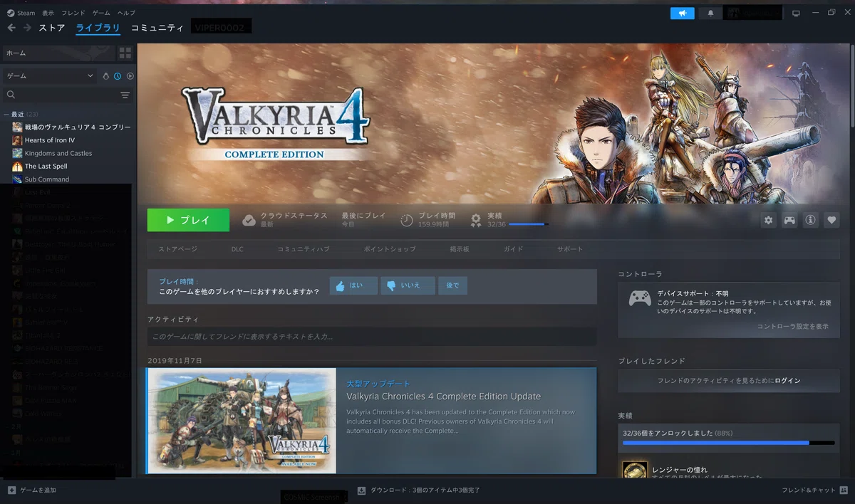Choose 後で to answer later
855x504 pixels.
452,285
